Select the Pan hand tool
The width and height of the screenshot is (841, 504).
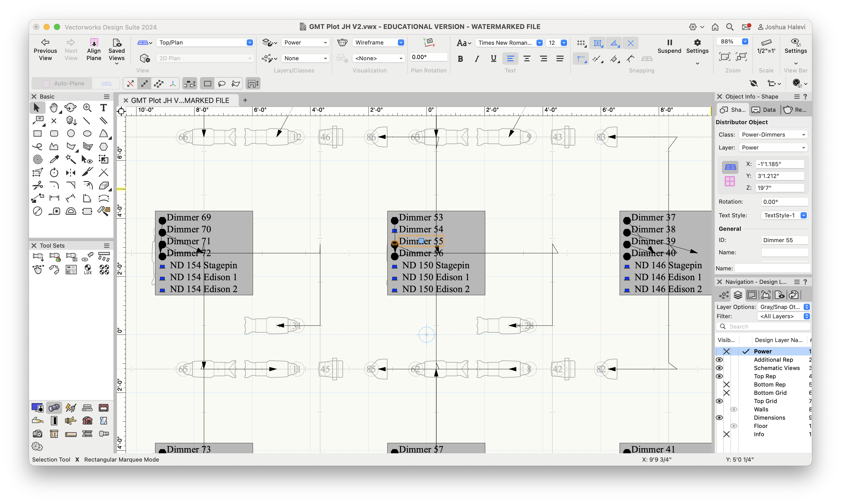[x=54, y=108]
